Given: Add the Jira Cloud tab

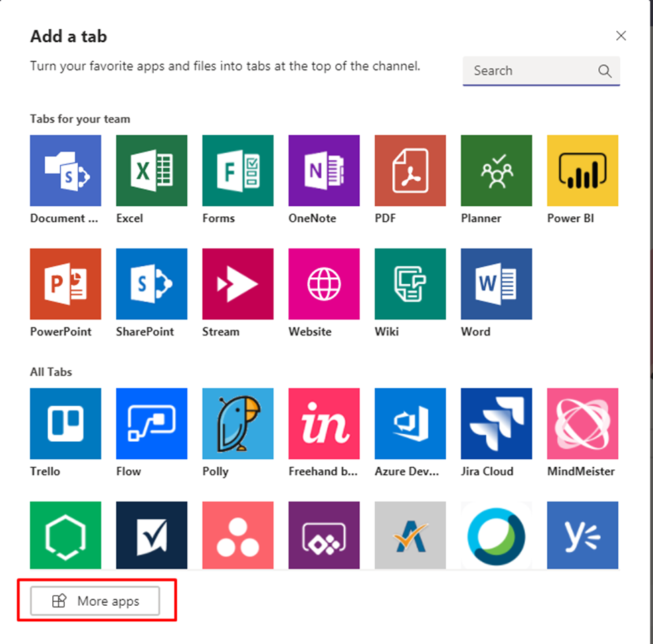Looking at the screenshot, I should (496, 424).
